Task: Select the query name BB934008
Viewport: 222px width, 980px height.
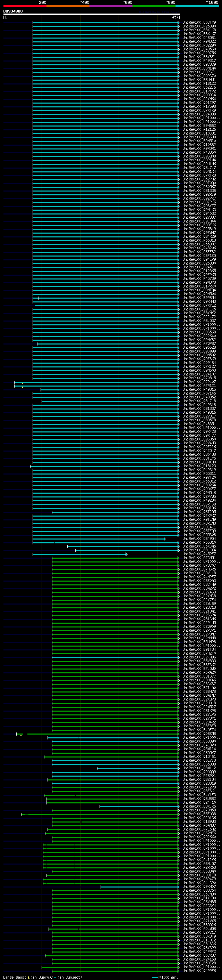Action: pyautogui.click(x=13, y=11)
